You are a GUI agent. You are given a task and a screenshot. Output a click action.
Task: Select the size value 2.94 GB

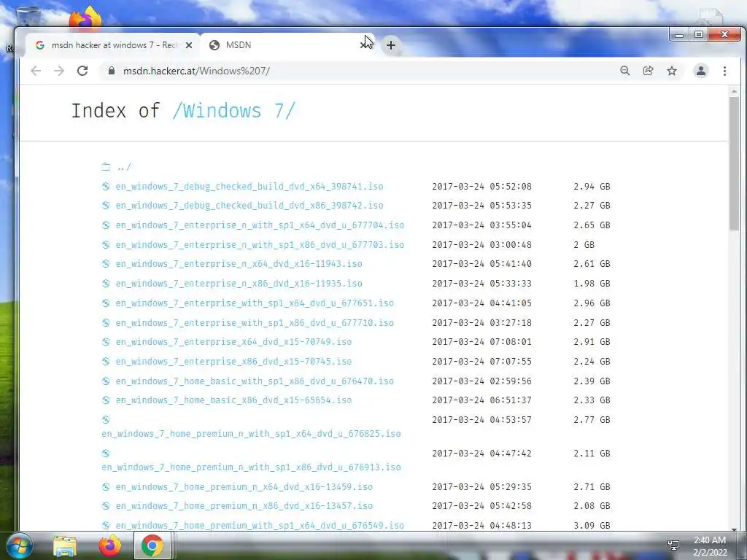coord(592,187)
